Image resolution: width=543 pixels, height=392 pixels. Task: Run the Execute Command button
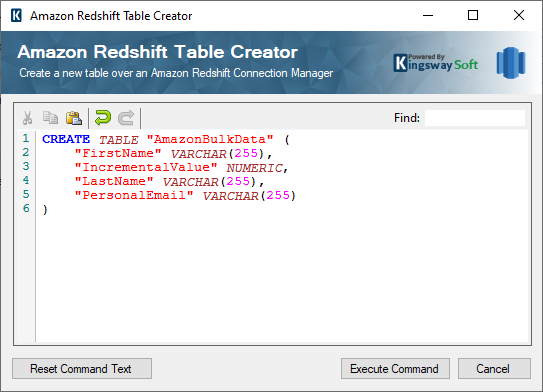395,368
